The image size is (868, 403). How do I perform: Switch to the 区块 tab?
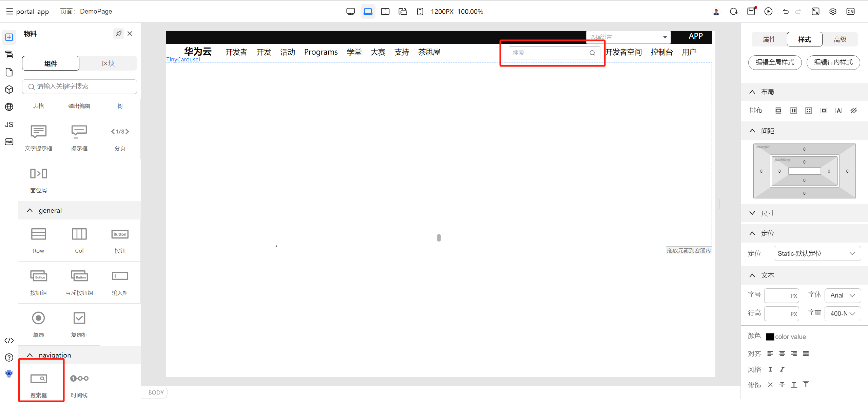click(x=108, y=63)
